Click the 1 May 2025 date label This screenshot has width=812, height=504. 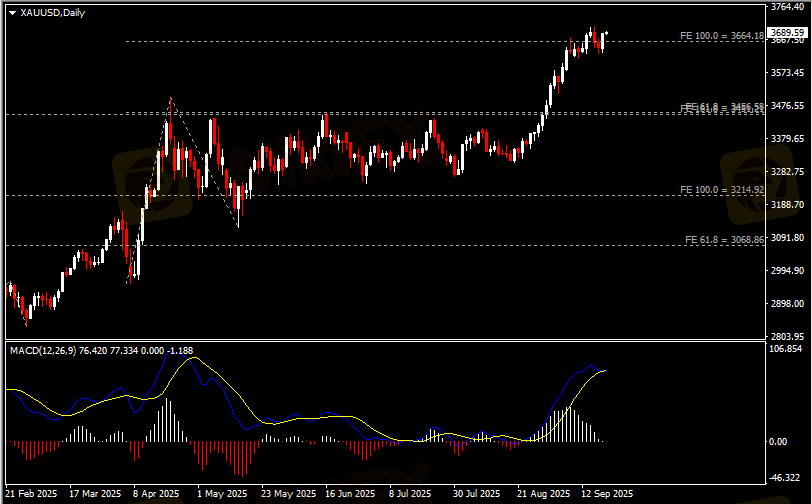221,494
